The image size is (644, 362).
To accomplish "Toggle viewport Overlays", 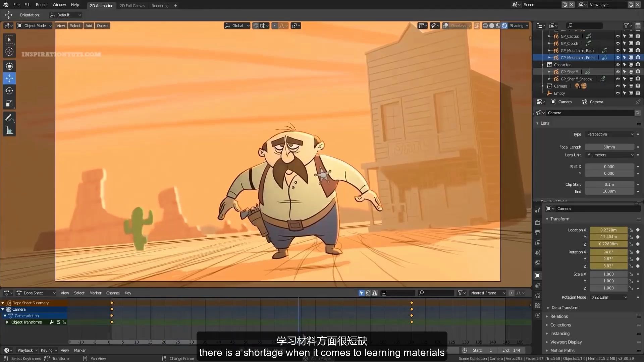I will [446, 25].
